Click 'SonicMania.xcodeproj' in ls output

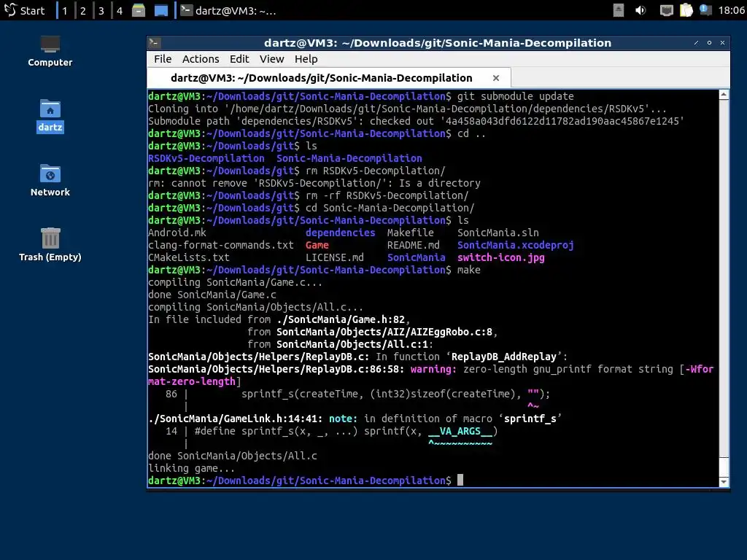(516, 245)
